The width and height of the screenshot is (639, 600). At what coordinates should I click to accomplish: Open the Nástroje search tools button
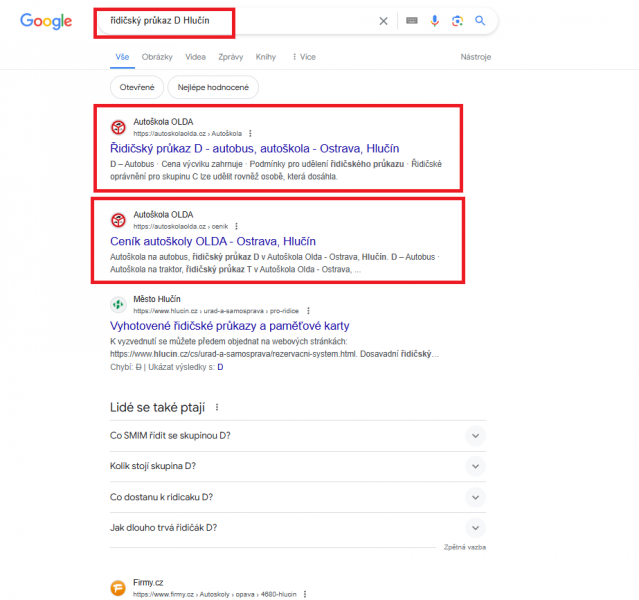click(476, 57)
